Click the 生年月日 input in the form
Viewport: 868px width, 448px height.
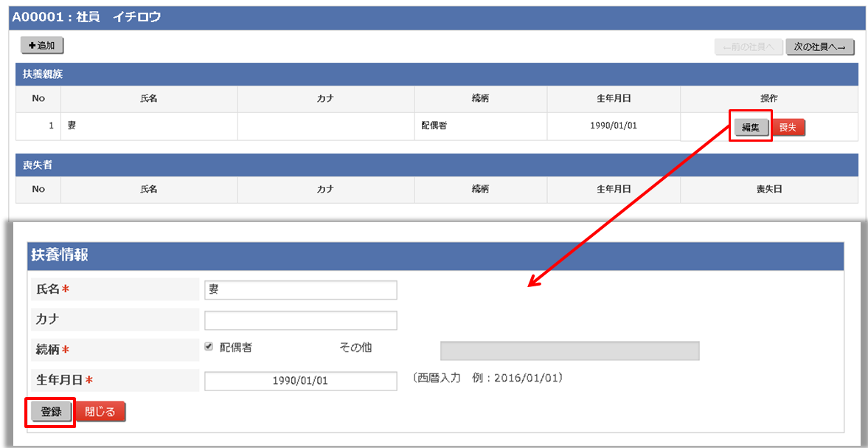click(x=300, y=381)
